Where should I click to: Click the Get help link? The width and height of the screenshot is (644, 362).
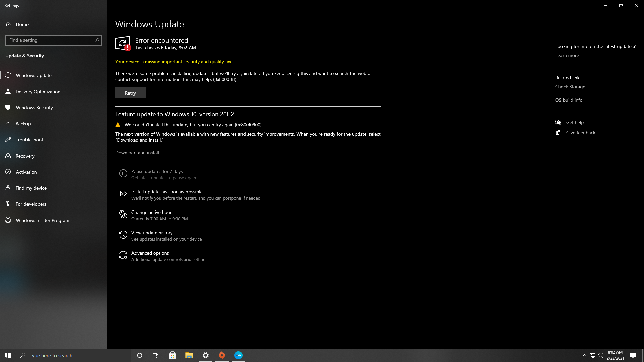tap(575, 122)
